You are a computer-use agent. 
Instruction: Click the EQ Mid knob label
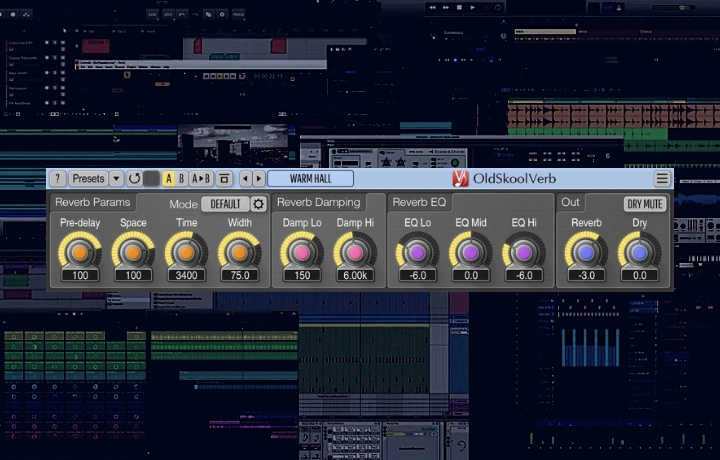[471, 223]
